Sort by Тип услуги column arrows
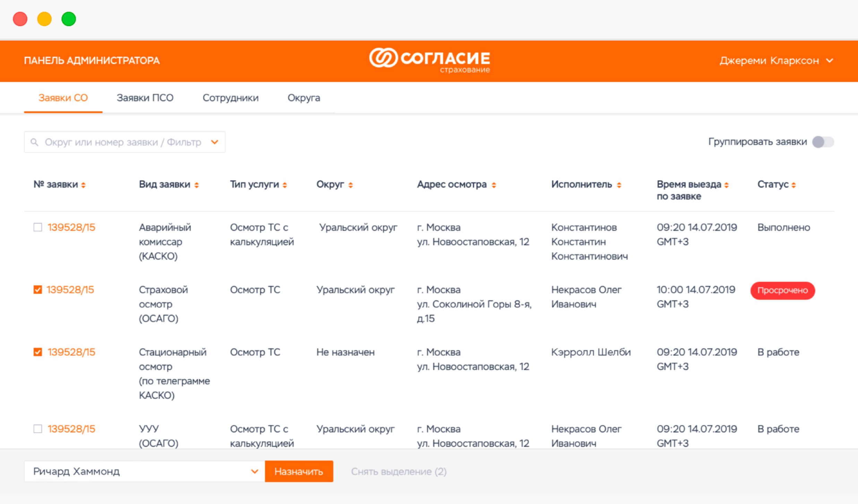 285,185
